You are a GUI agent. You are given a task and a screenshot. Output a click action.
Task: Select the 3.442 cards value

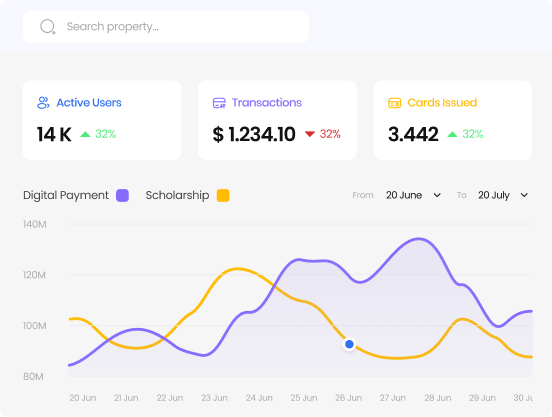[x=413, y=134]
